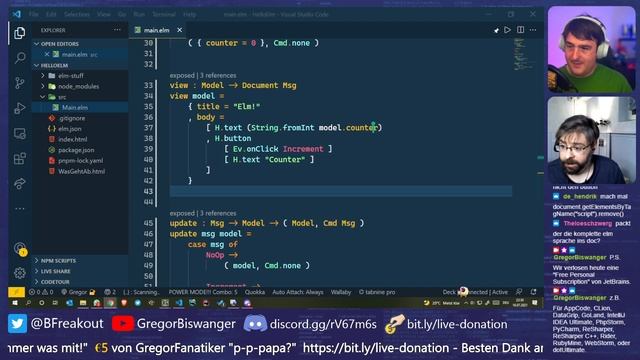Screen dimensions: 640x360
Task: Open the Selection menu
Action: pyautogui.click(x=76, y=14)
